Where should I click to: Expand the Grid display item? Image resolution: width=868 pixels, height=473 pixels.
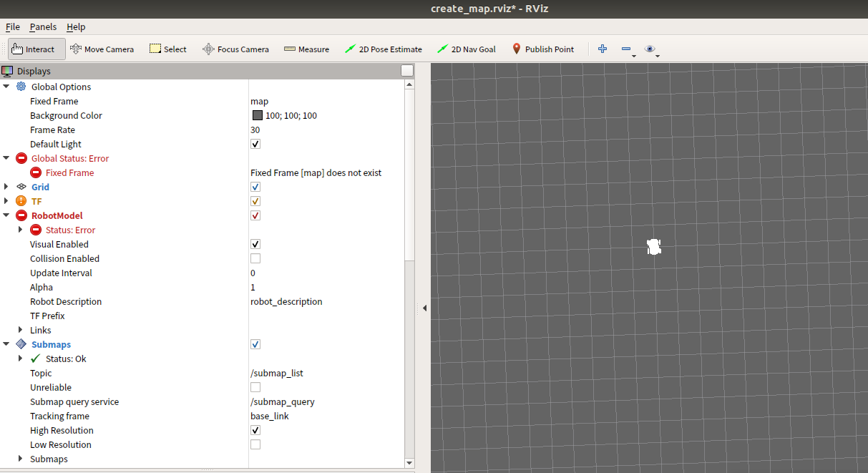(x=6, y=187)
